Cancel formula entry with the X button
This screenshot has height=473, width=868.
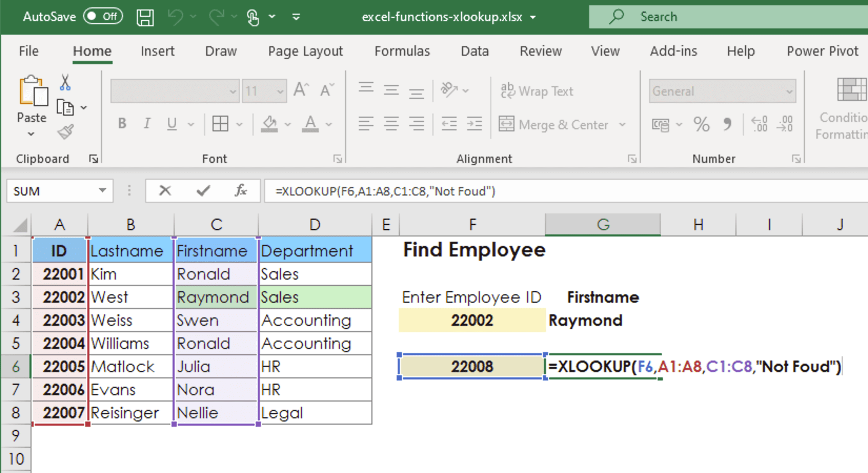coord(165,191)
